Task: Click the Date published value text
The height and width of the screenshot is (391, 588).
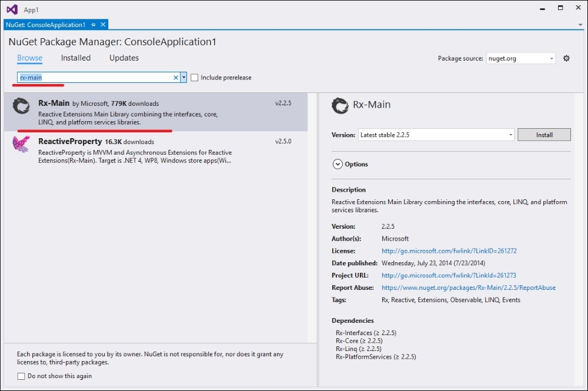Action: tap(433, 263)
